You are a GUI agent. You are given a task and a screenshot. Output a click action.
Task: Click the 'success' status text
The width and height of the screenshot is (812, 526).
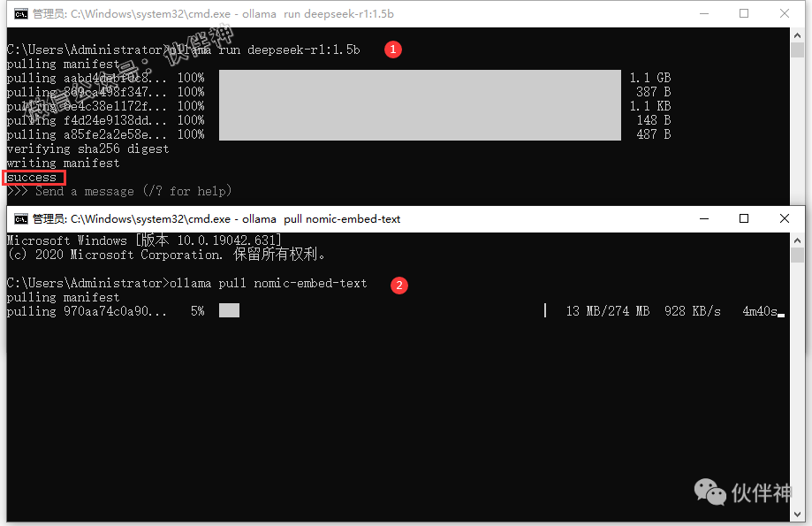tap(32, 178)
